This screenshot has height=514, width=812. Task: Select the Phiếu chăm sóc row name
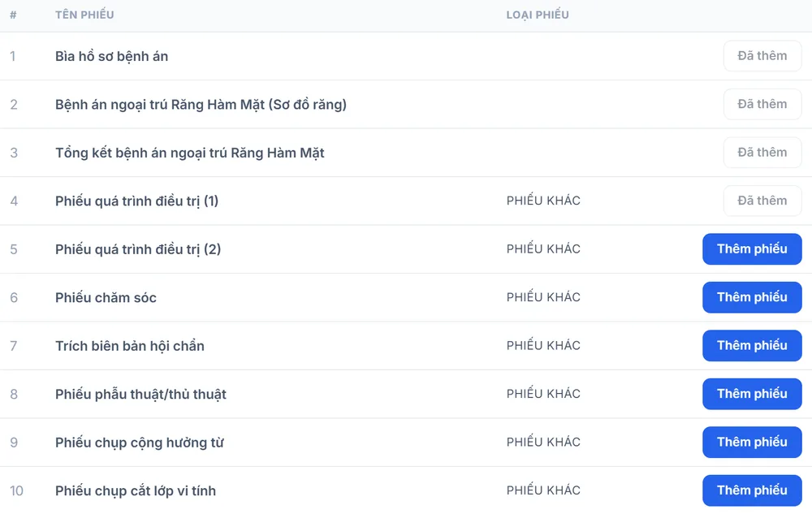106,298
